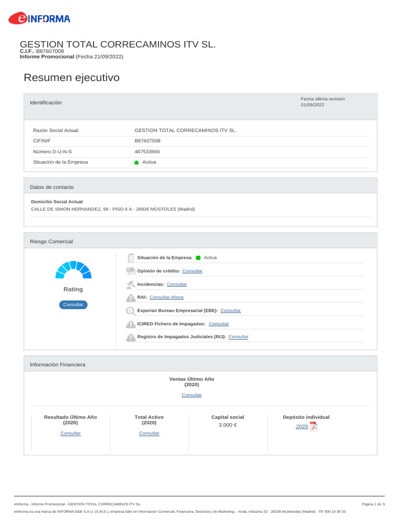Open the Consultar link for Opinión de crédito
This screenshot has width=399, height=532.
(x=192, y=271)
